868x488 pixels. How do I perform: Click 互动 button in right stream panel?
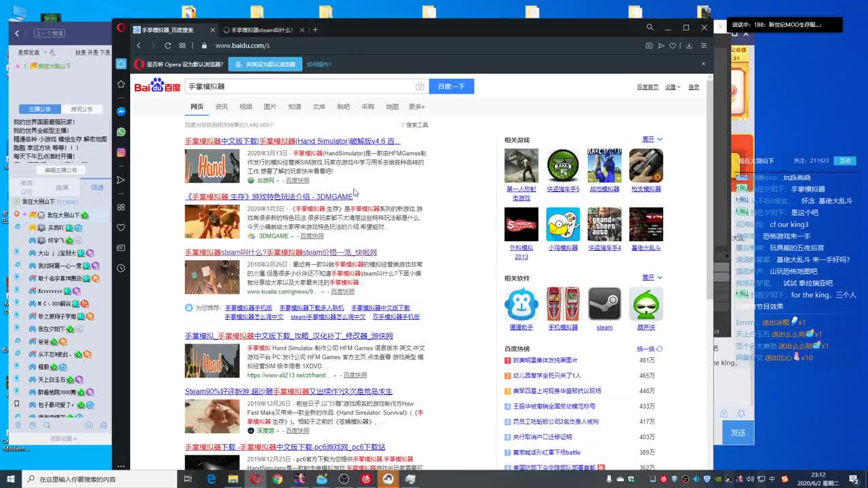[845, 161]
